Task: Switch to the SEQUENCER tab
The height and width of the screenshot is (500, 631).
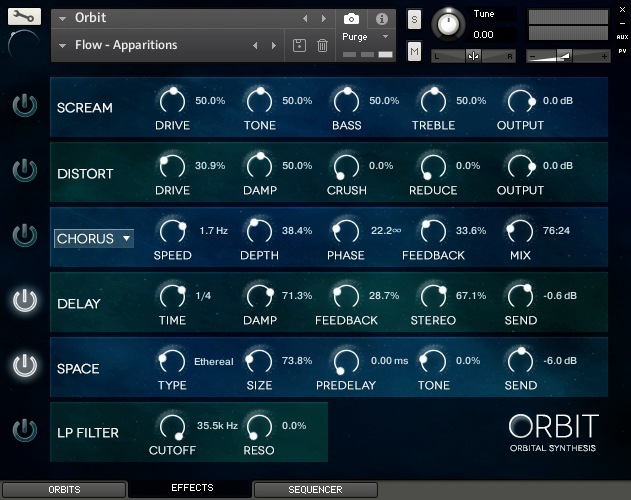Action: (x=315, y=490)
